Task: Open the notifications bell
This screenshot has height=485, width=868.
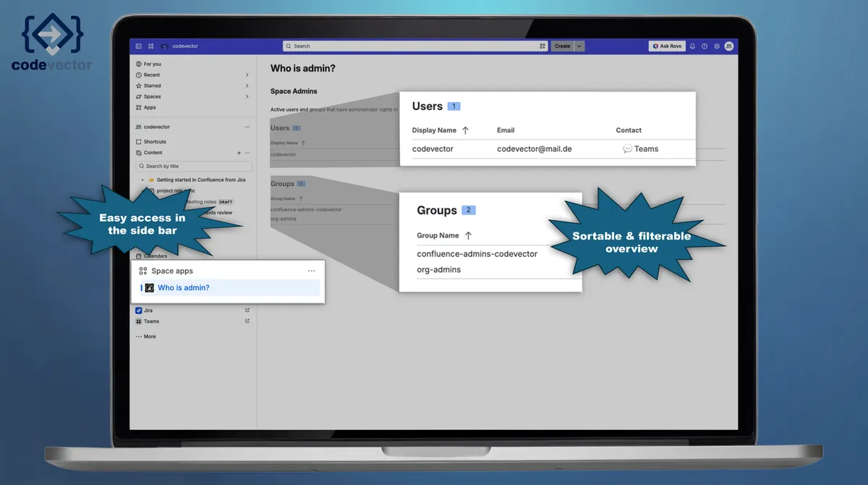Action: pos(692,46)
